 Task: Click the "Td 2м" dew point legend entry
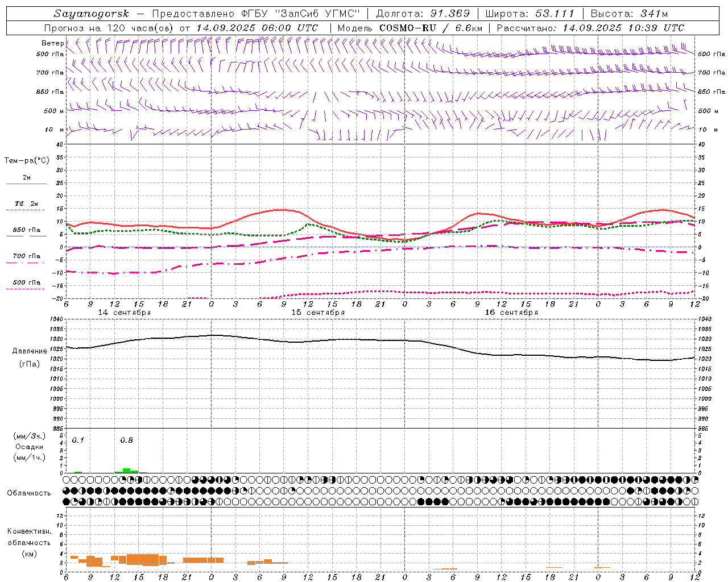[27, 203]
